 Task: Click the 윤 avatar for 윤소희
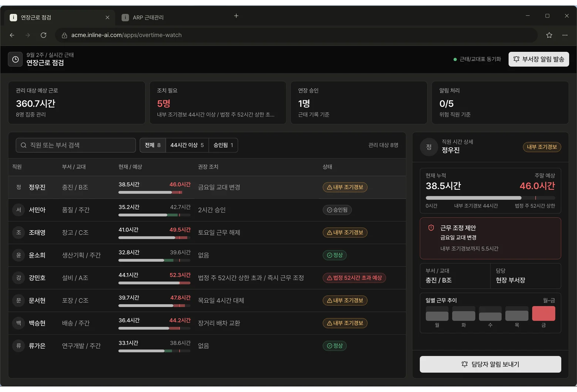coord(18,255)
